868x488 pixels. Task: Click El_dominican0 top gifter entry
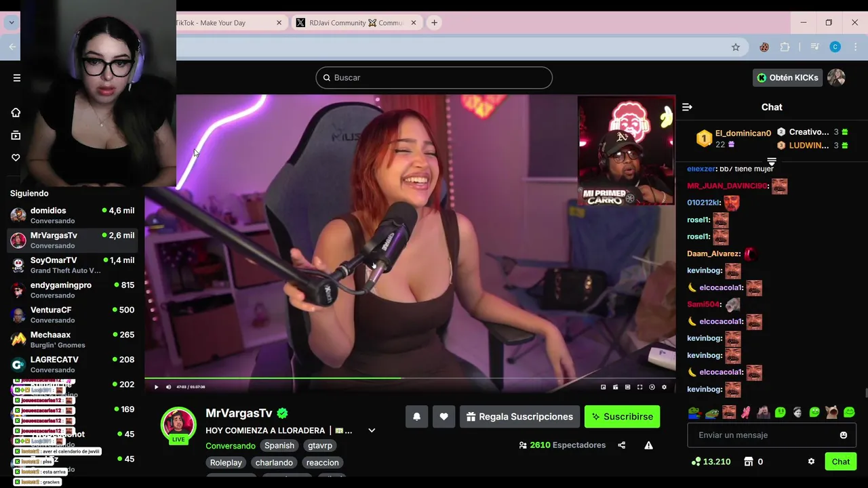point(734,138)
